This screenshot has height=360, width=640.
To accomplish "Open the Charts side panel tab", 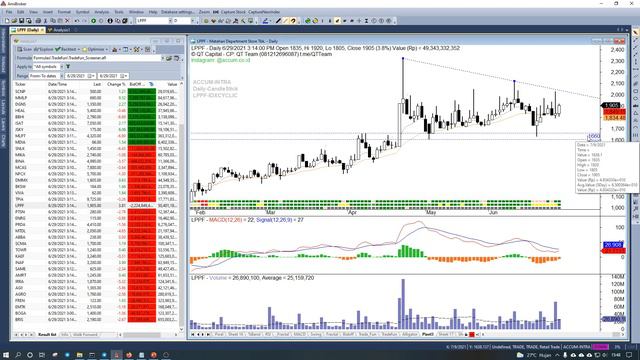I will coord(3,141).
